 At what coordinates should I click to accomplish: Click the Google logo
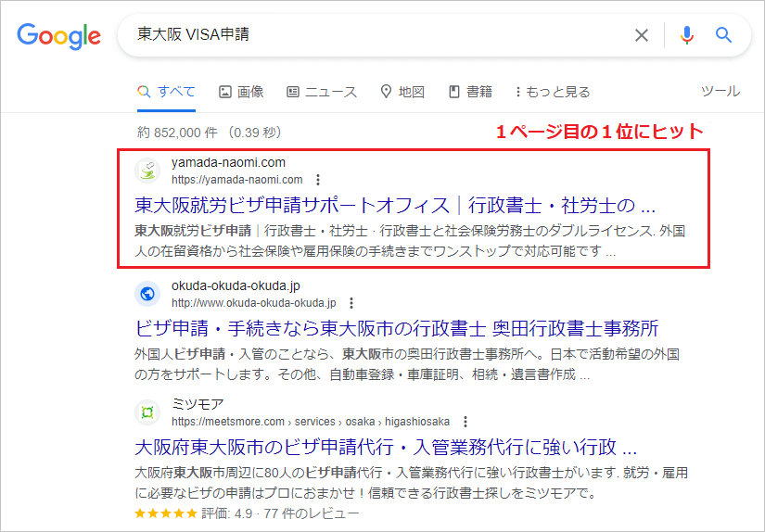pos(59,36)
